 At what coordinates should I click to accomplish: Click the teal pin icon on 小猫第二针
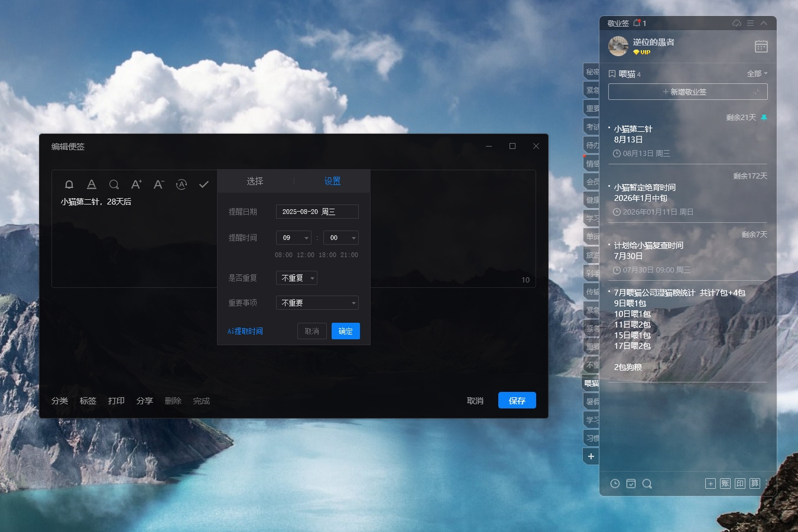click(764, 118)
